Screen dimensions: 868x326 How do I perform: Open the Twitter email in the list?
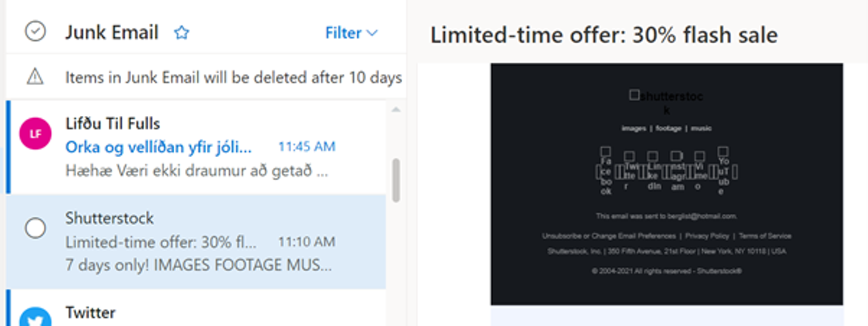click(x=198, y=308)
